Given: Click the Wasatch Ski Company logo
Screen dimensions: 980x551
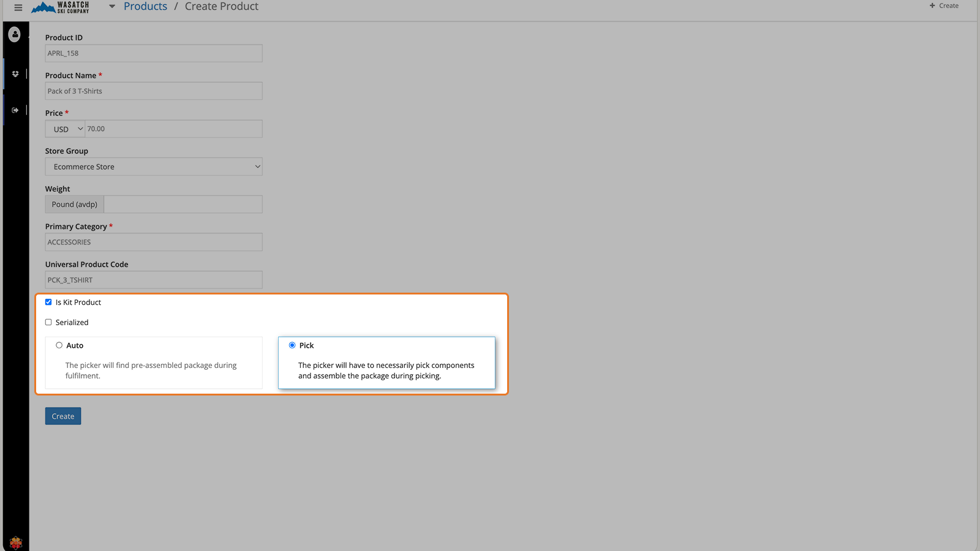Looking at the screenshot, I should [x=61, y=7].
